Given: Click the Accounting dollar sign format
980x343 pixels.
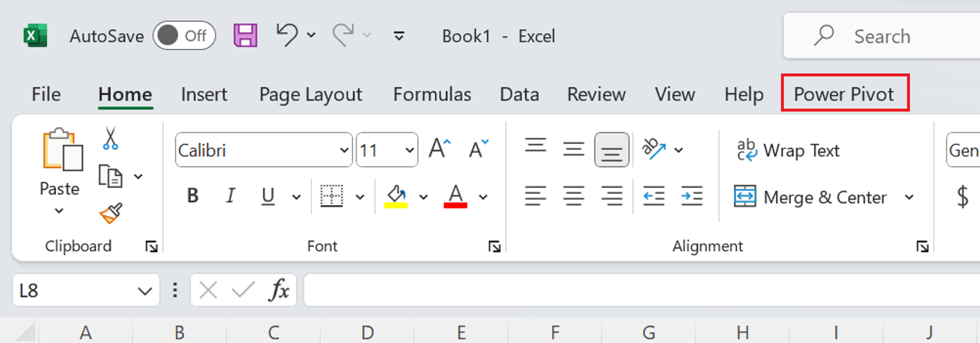Looking at the screenshot, I should pyautogui.click(x=962, y=196).
